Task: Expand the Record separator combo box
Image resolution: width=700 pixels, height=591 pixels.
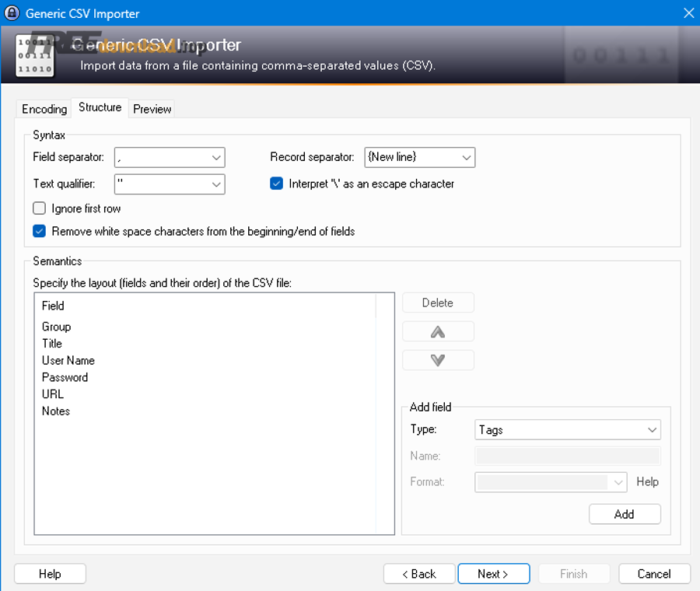Action: [x=466, y=158]
